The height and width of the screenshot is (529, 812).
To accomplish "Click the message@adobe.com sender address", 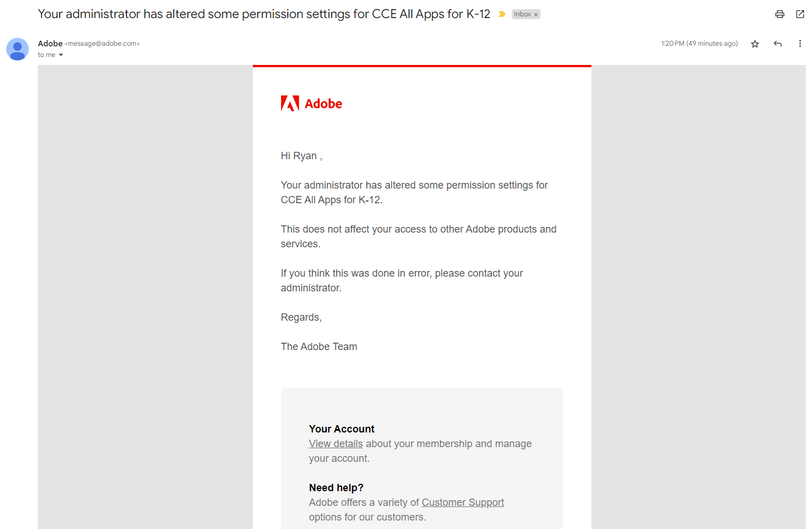I will coord(102,43).
